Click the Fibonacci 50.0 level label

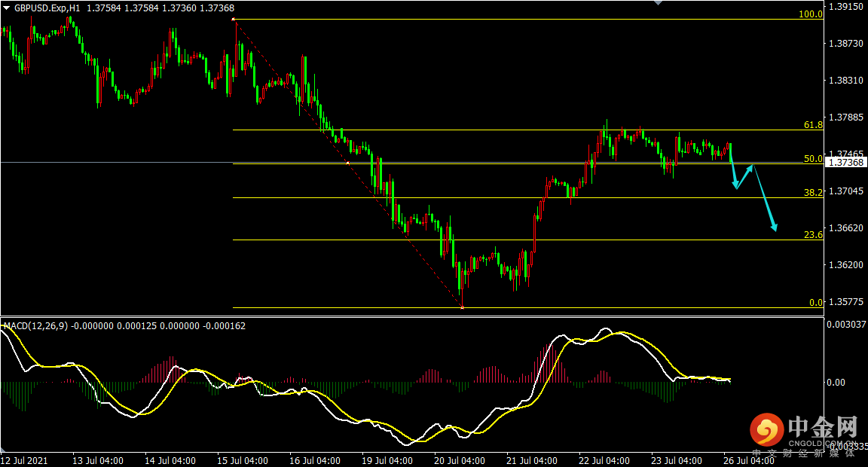[813, 159]
